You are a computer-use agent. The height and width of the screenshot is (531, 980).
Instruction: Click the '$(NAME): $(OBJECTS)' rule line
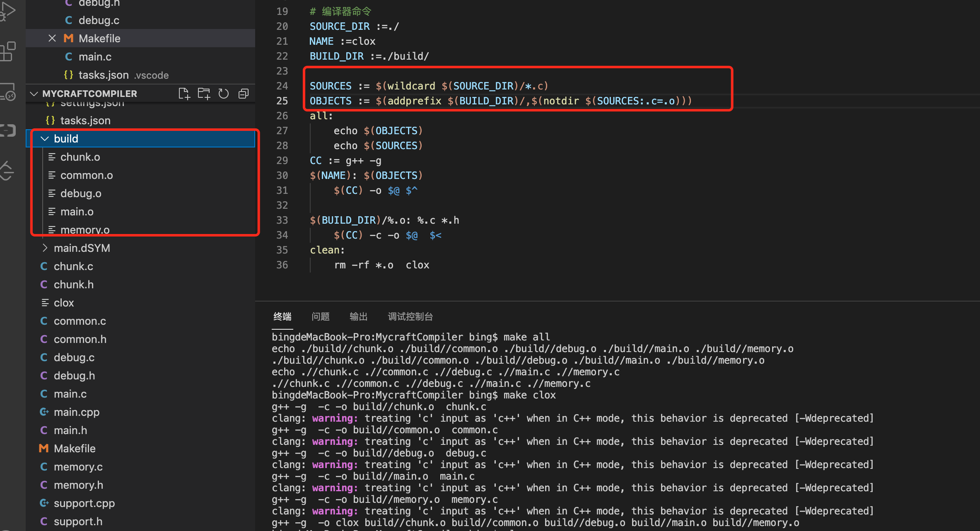click(x=366, y=176)
